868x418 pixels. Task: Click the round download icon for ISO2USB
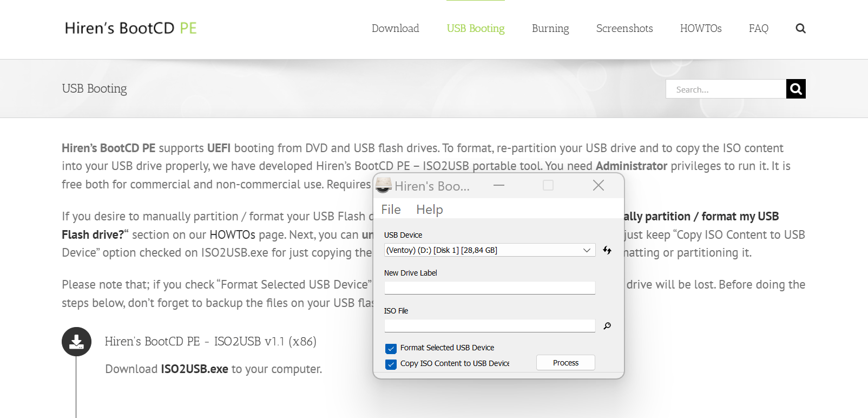(x=76, y=342)
